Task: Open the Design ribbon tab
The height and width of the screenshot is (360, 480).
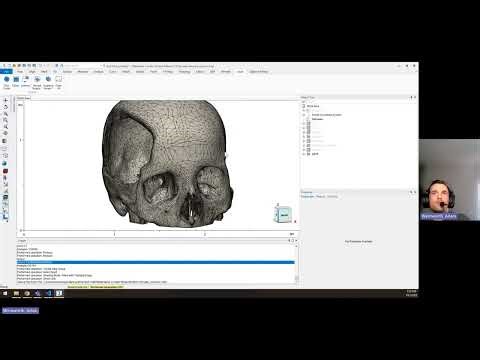Action: pos(140,72)
